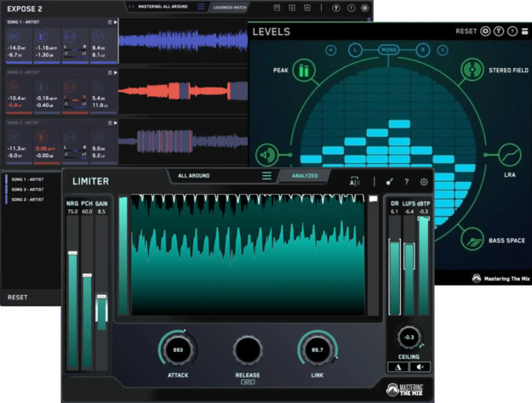Screen dimensions: 532x403
Task: Open LRA section icon in Levels
Action: (510, 155)
